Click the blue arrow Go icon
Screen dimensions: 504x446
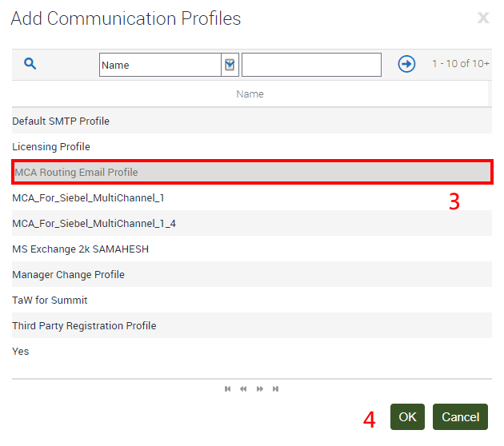point(406,64)
